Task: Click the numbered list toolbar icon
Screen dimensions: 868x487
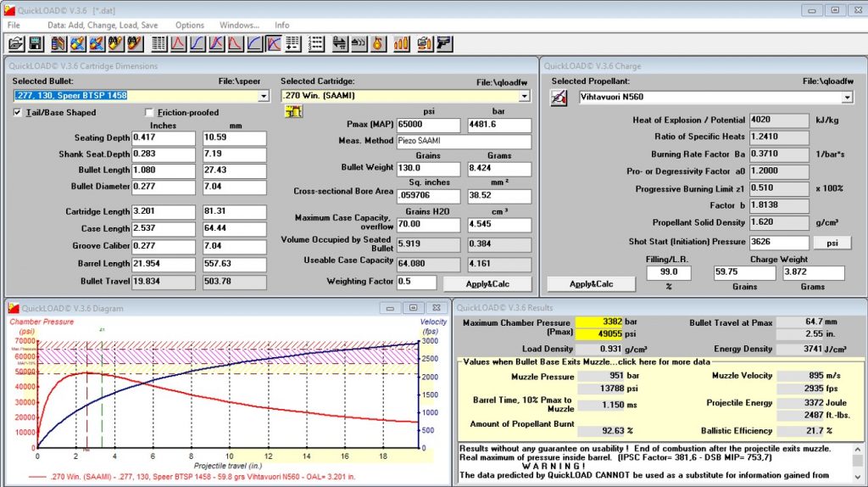Action: pos(316,44)
